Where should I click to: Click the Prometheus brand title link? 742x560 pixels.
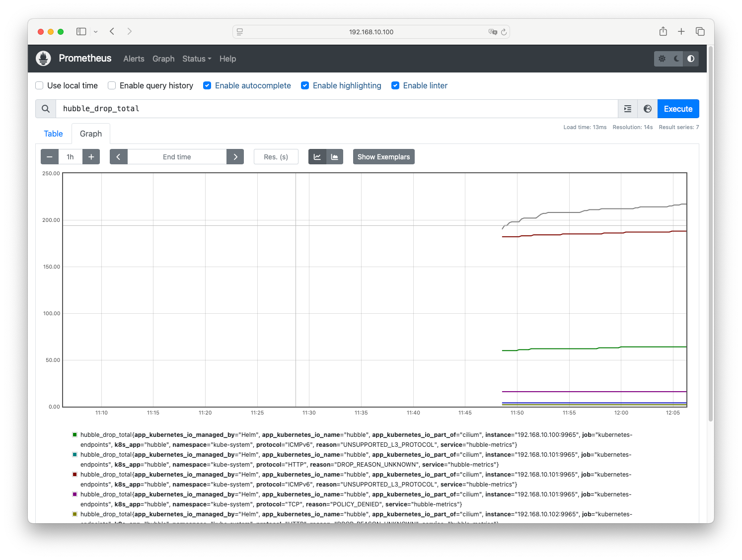point(85,58)
